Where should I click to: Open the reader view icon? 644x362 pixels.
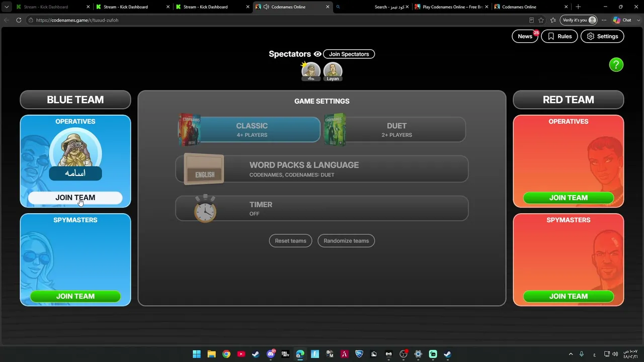[531, 20]
